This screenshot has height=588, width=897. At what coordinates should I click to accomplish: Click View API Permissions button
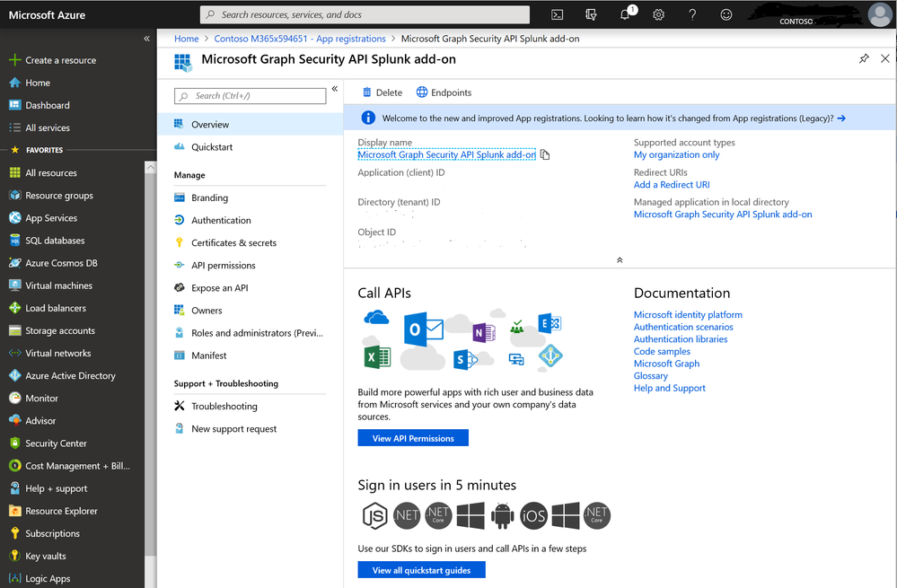(x=413, y=438)
